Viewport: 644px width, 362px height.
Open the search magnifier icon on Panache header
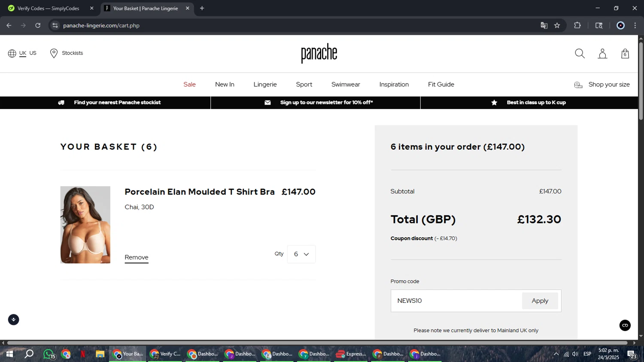pyautogui.click(x=580, y=54)
